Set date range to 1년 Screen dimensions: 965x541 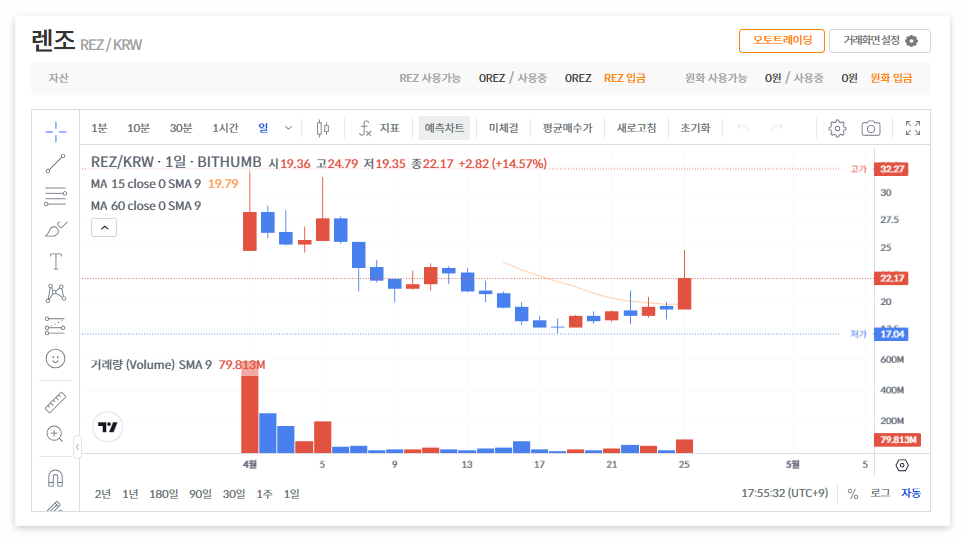pos(130,494)
